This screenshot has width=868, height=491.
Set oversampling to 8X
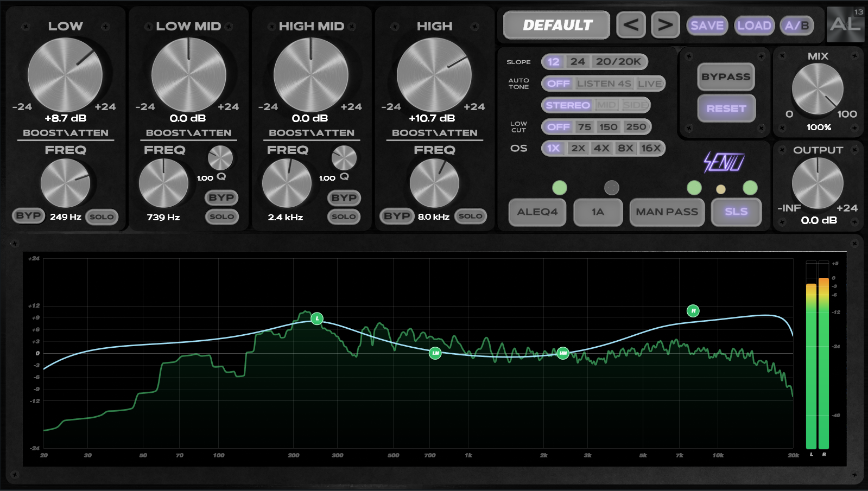click(x=625, y=148)
